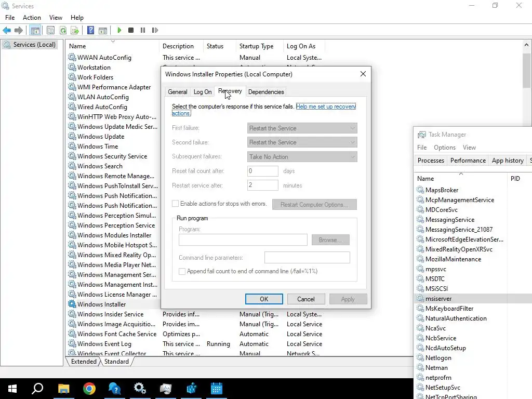Screen dimensions: 532x399
Task: Open the Help menu in Services
Action: [x=77, y=18]
